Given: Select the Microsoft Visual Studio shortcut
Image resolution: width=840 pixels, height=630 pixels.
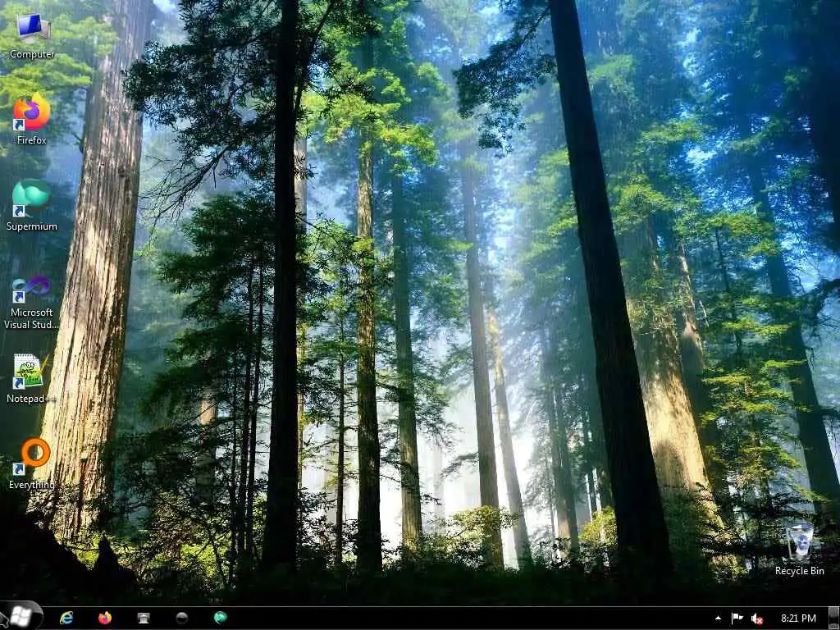Looking at the screenshot, I should 32,303.
